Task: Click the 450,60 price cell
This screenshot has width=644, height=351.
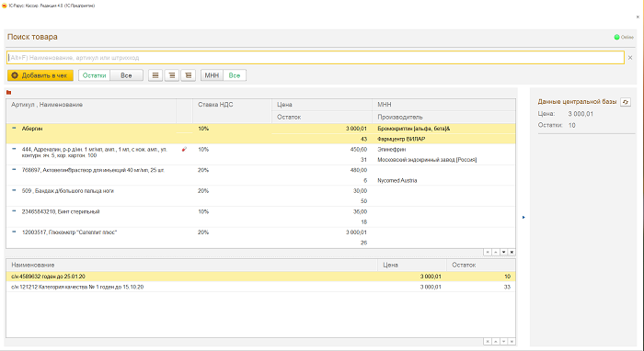Action: click(358, 150)
